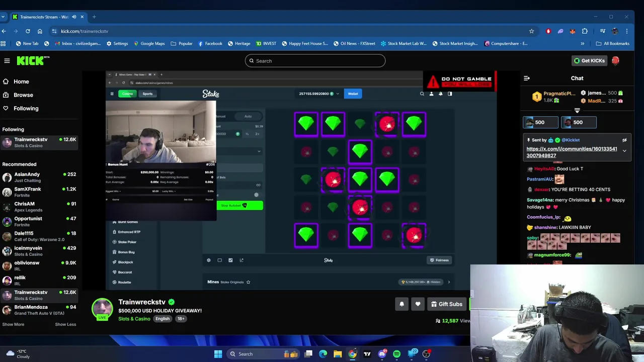Screen dimensions: 644x362
Task: Open Task View on the taskbar
Action: 308,354
